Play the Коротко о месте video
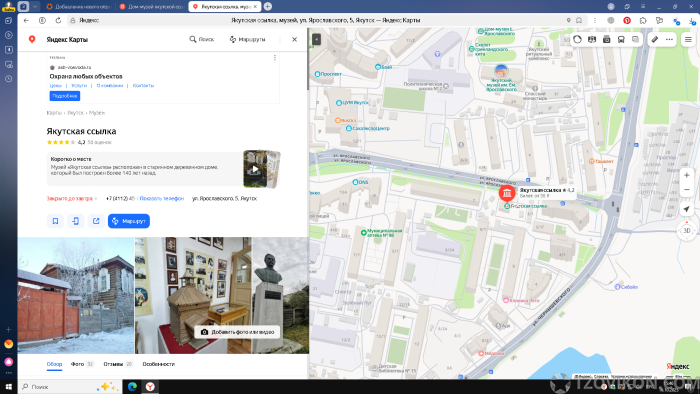The image size is (700, 394). (255, 169)
